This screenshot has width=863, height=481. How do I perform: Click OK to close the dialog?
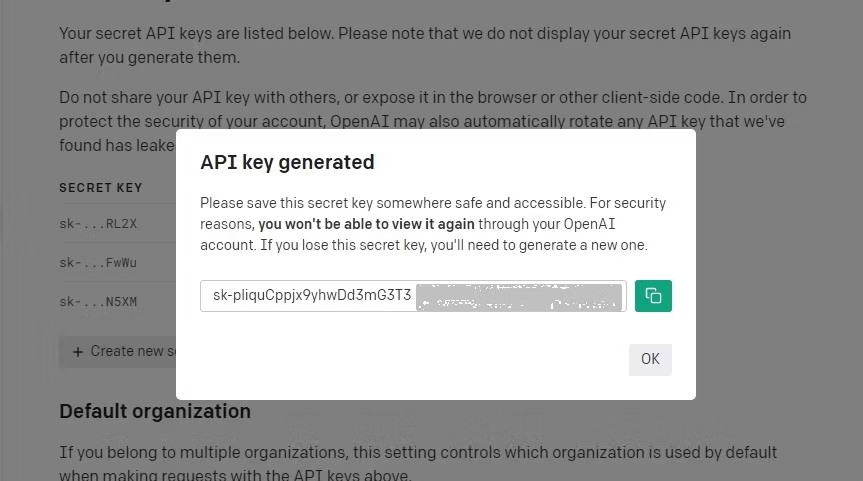pyautogui.click(x=650, y=359)
